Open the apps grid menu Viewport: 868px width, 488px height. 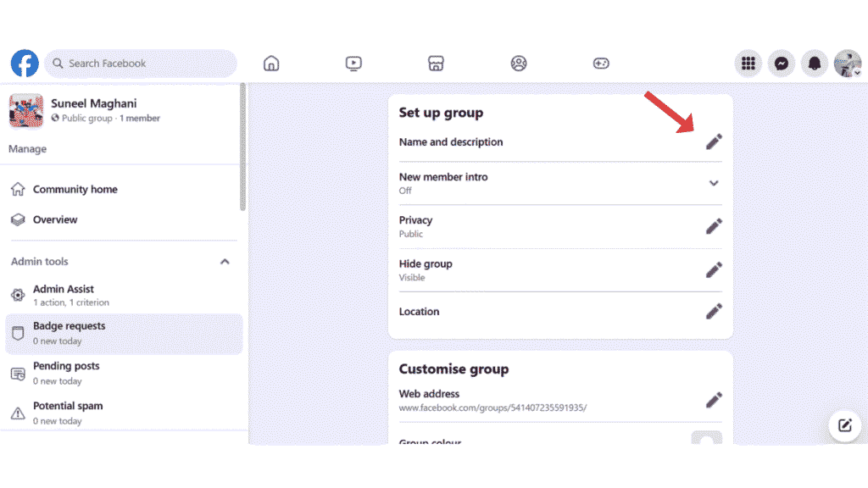(x=748, y=64)
